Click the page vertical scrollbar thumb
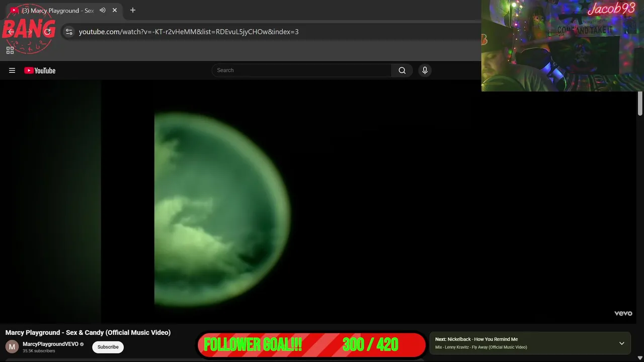Viewport: 644px width, 362px height. [640, 104]
